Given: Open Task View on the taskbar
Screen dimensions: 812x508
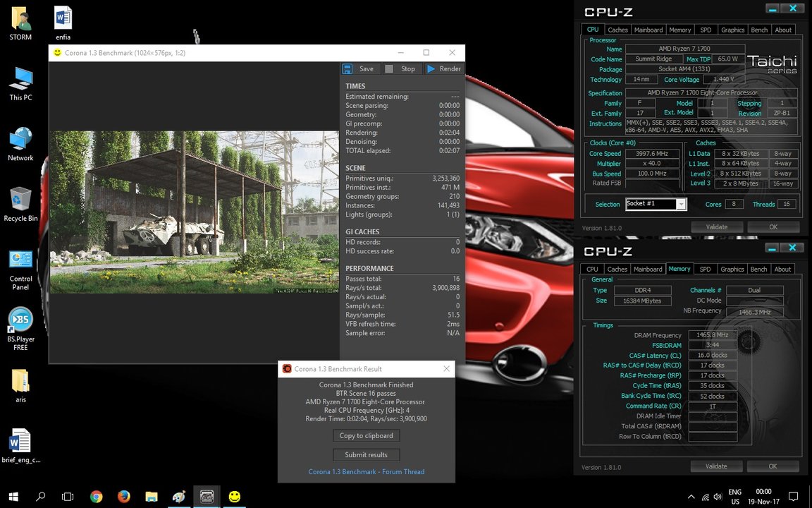Looking at the screenshot, I should (68, 497).
